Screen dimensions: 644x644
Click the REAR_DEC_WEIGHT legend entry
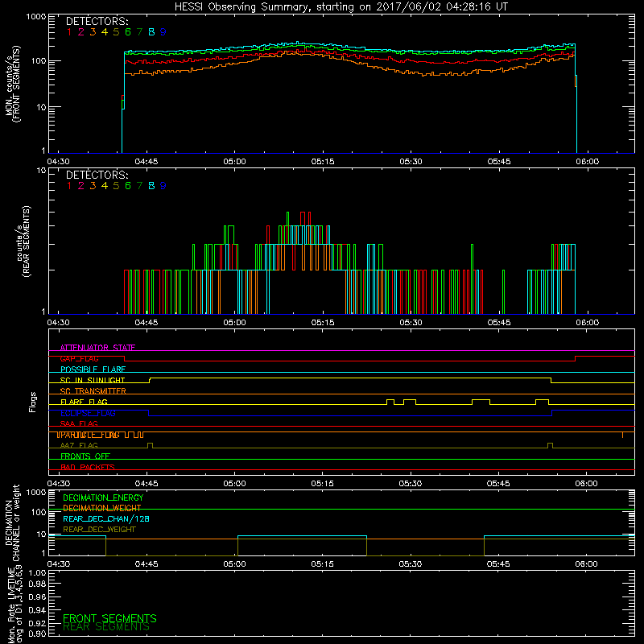[x=99, y=530]
